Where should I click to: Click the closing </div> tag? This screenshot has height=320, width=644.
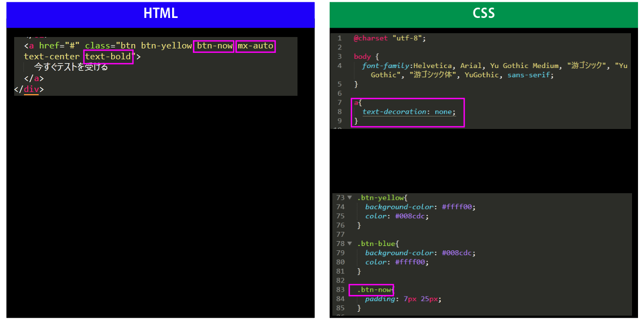[28, 89]
